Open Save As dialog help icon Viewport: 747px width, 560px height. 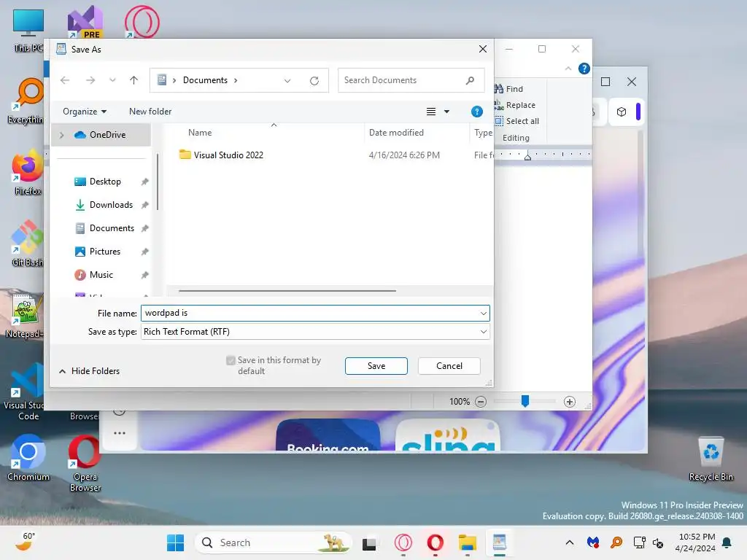[477, 112]
